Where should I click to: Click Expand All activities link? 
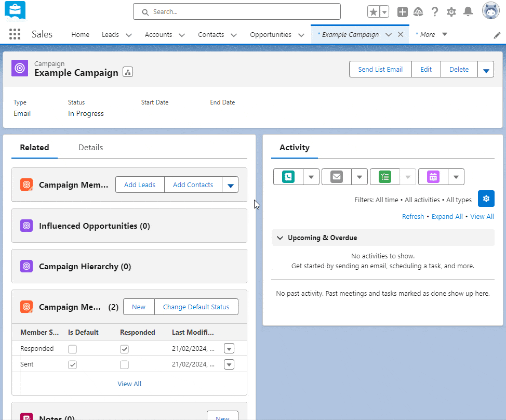pos(447,217)
